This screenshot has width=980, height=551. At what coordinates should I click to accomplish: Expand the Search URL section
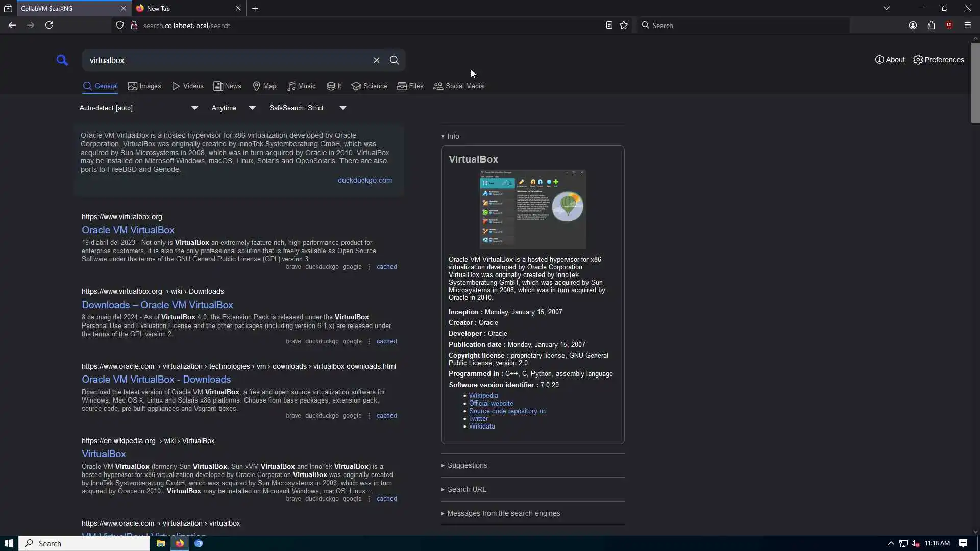(x=466, y=489)
